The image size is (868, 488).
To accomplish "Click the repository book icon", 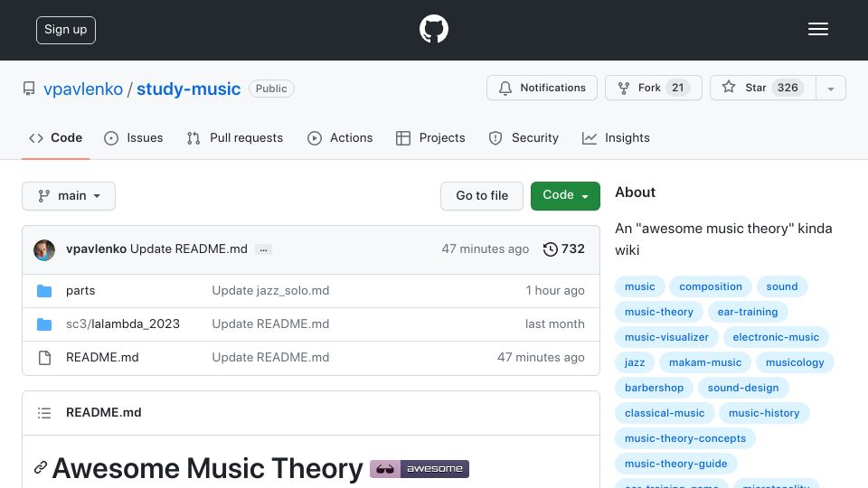I will click(x=29, y=89).
